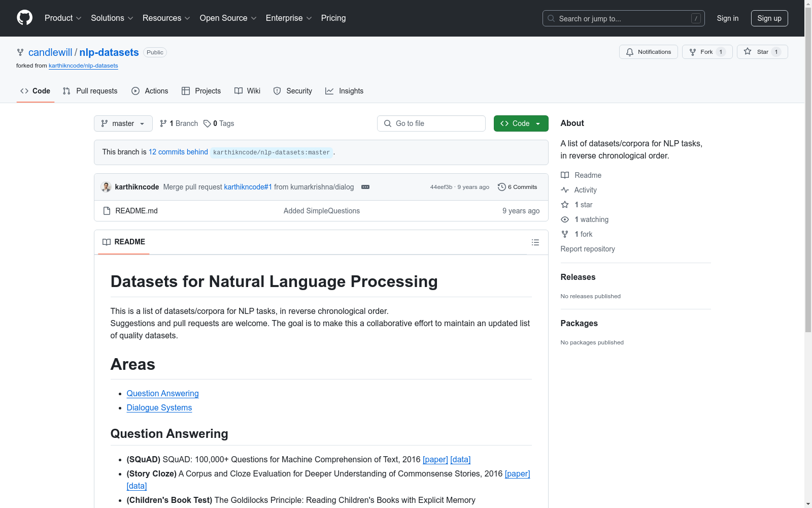Expand the Resources menu
The image size is (812, 508).
tap(166, 18)
